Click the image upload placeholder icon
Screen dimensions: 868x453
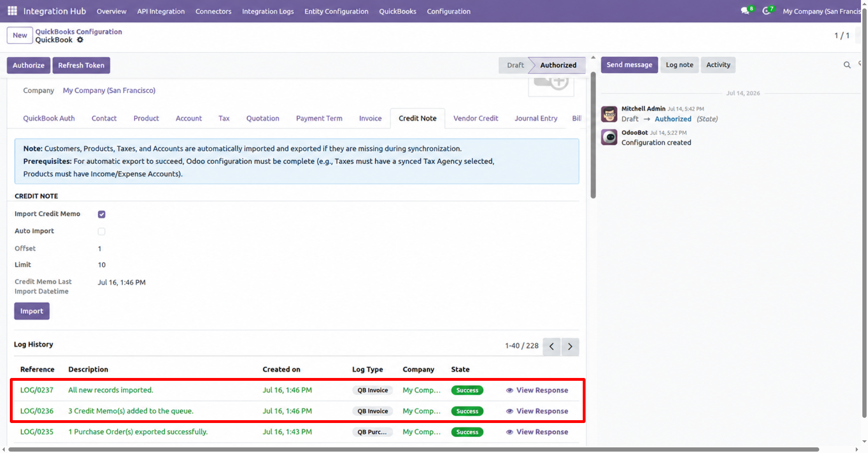point(551,85)
